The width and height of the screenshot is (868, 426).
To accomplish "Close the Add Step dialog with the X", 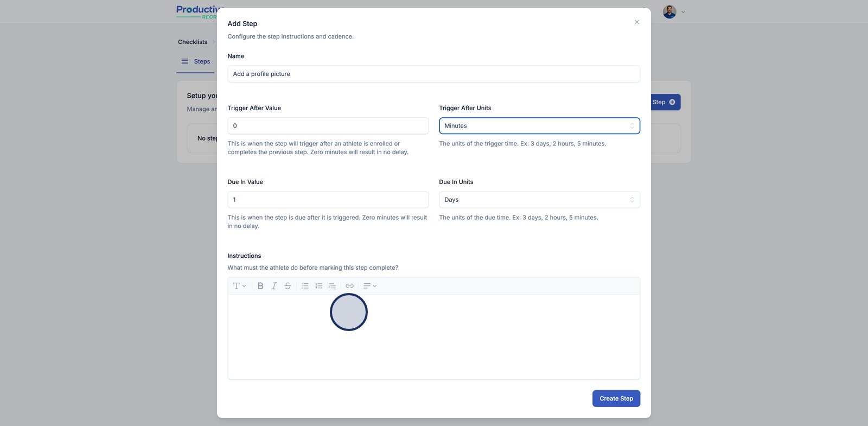I will [x=637, y=22].
